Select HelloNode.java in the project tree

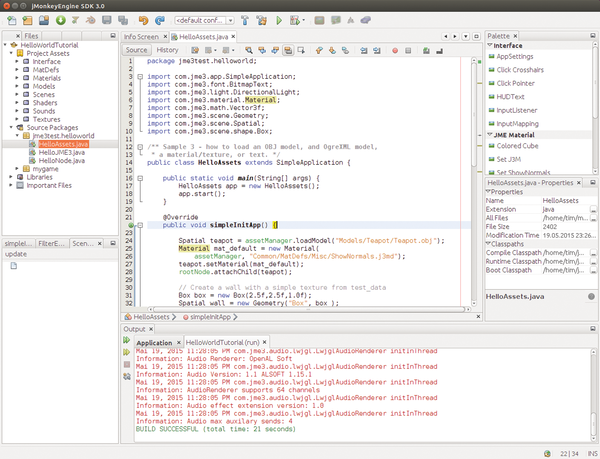point(62,161)
